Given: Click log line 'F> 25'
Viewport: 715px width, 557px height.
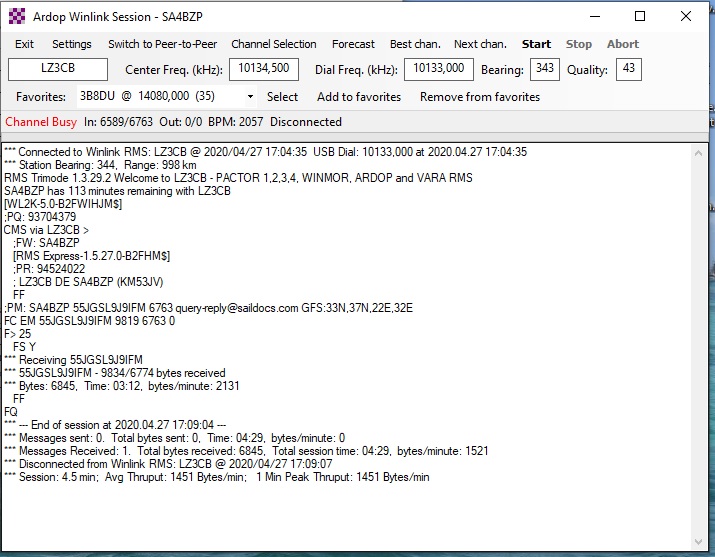Looking at the screenshot, I should click(x=17, y=334).
